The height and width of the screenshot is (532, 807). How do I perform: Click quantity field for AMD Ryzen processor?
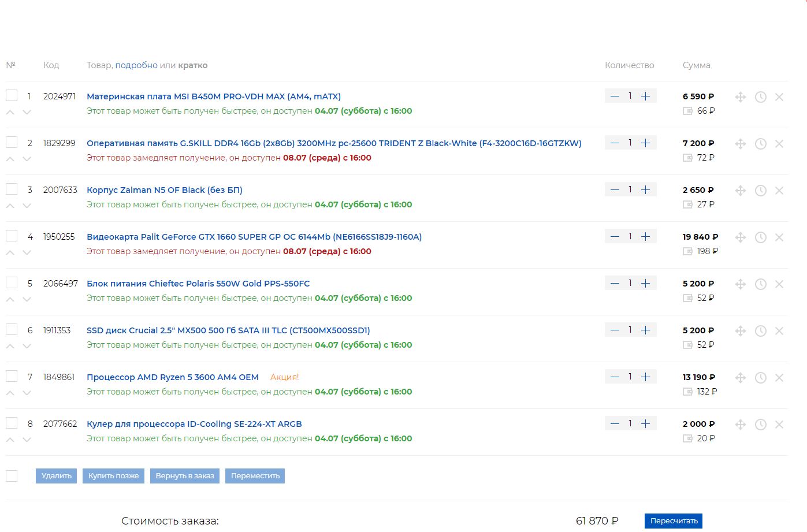(x=630, y=377)
